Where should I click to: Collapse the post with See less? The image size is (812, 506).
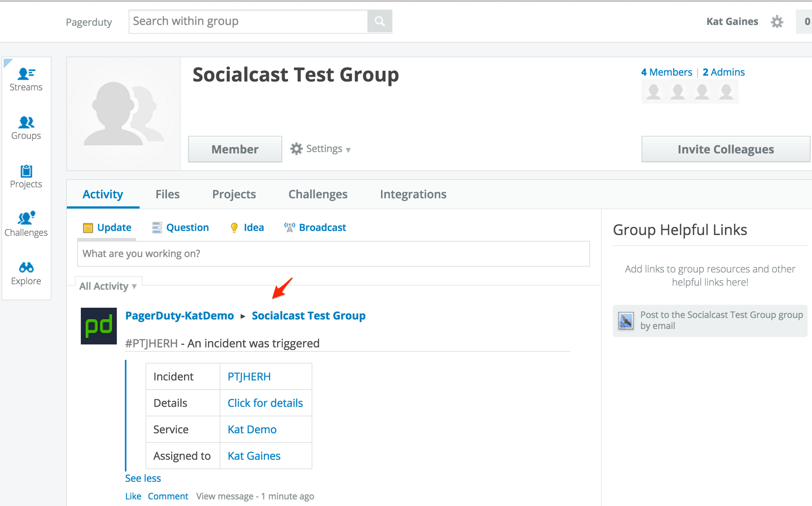point(143,478)
